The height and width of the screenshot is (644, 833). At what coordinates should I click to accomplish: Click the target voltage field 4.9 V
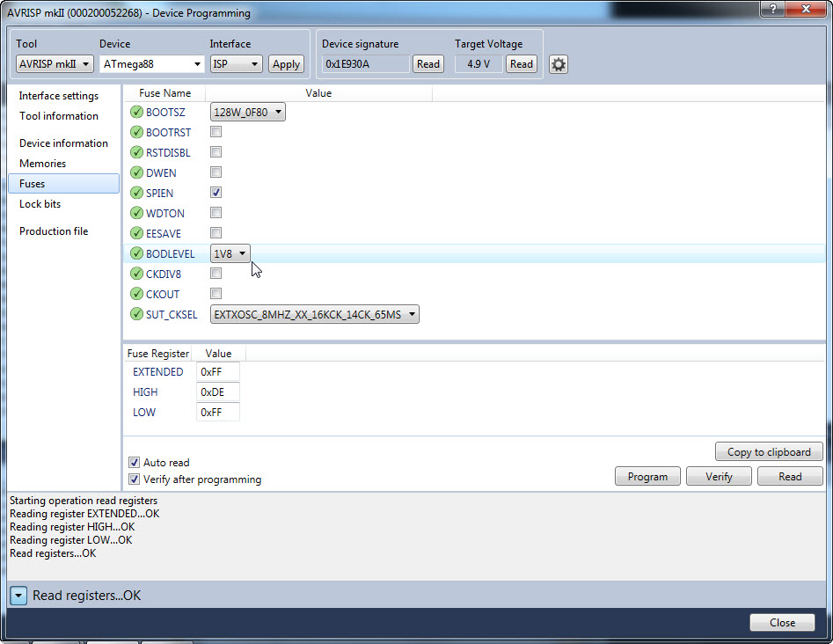(479, 63)
